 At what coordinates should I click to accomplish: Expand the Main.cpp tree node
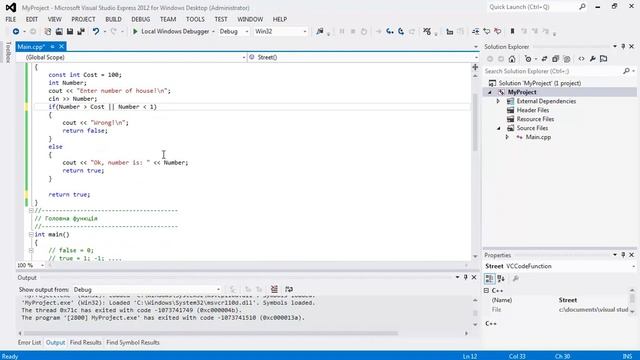[x=507, y=137]
